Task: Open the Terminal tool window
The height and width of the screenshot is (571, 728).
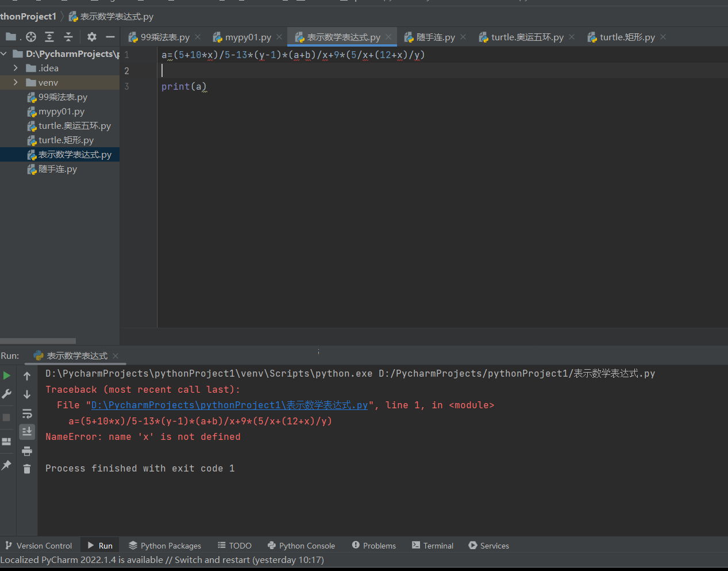Action: [433, 546]
